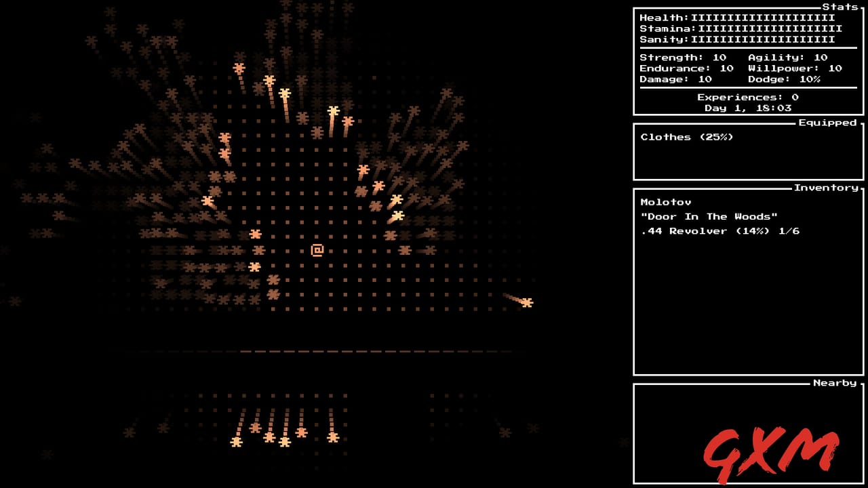The width and height of the screenshot is (868, 488).
Task: Click the Equipped panel title
Action: tap(827, 123)
